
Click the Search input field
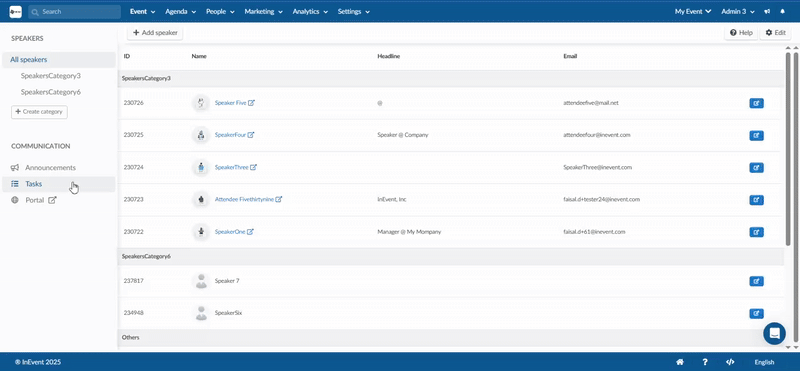(x=74, y=11)
